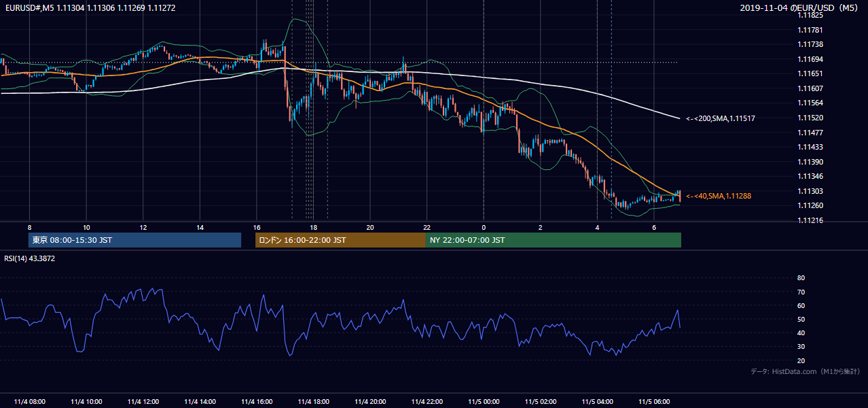868x408 pixels.
Task: Click RSI scale value 40
Action: (x=801, y=333)
